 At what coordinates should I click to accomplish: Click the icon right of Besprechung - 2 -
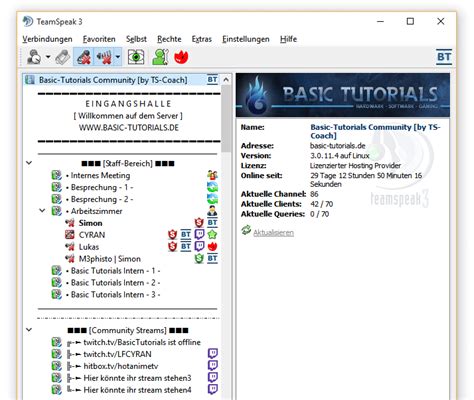click(x=212, y=199)
